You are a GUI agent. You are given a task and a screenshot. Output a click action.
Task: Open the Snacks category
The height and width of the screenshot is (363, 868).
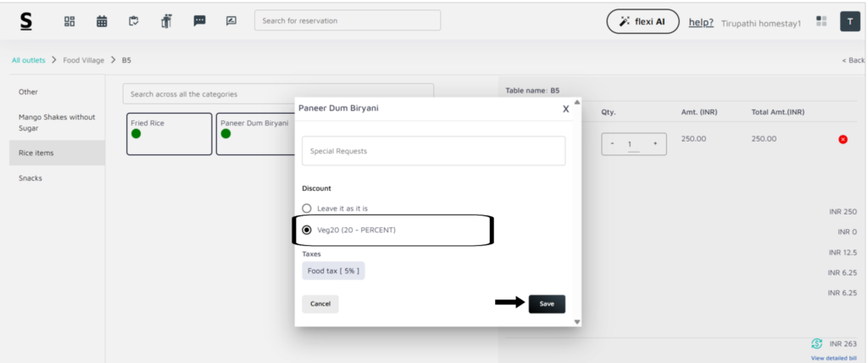point(31,178)
